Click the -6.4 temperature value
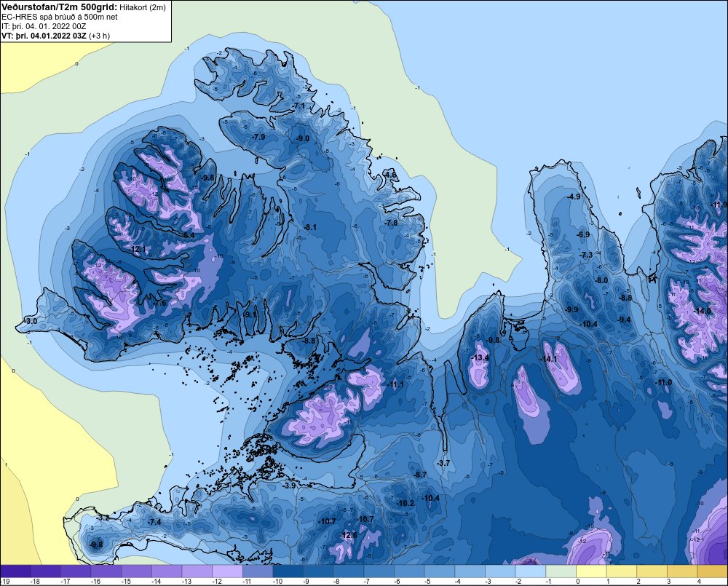728x586 pixels. (x=188, y=235)
